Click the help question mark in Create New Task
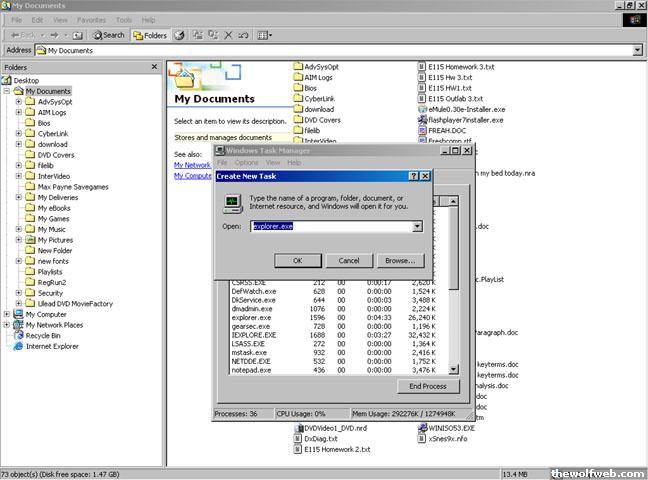Viewport: 648px width, 480px height. tap(412, 176)
